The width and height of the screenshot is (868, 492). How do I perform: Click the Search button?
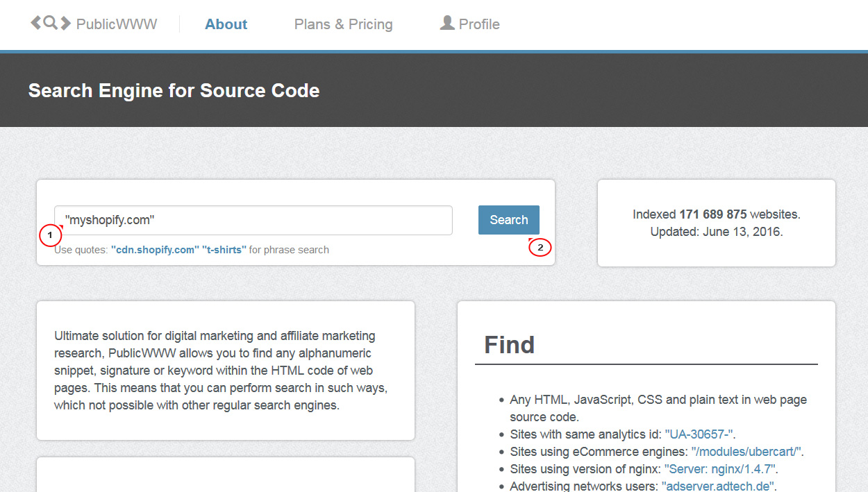click(x=509, y=220)
